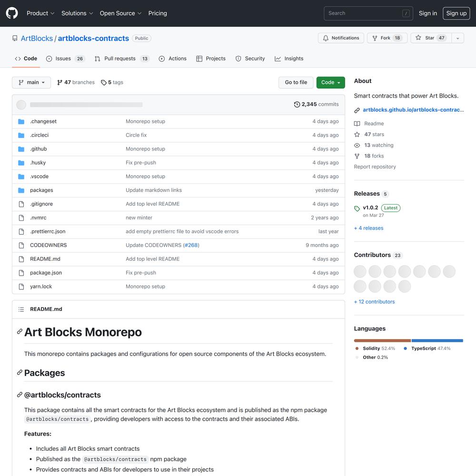Click the Sign in link
The width and height of the screenshot is (476, 476).
point(428,13)
